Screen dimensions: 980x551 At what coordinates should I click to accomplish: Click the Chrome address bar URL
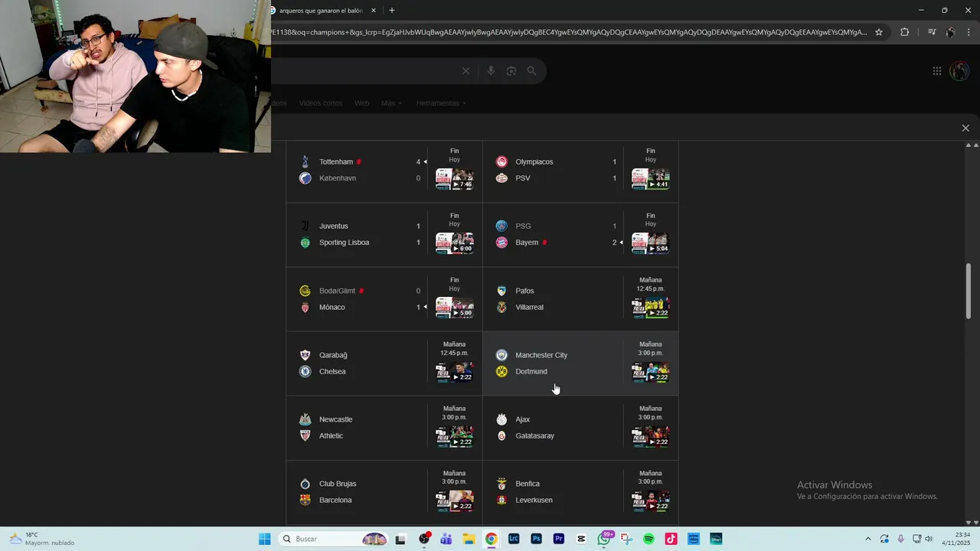click(569, 32)
